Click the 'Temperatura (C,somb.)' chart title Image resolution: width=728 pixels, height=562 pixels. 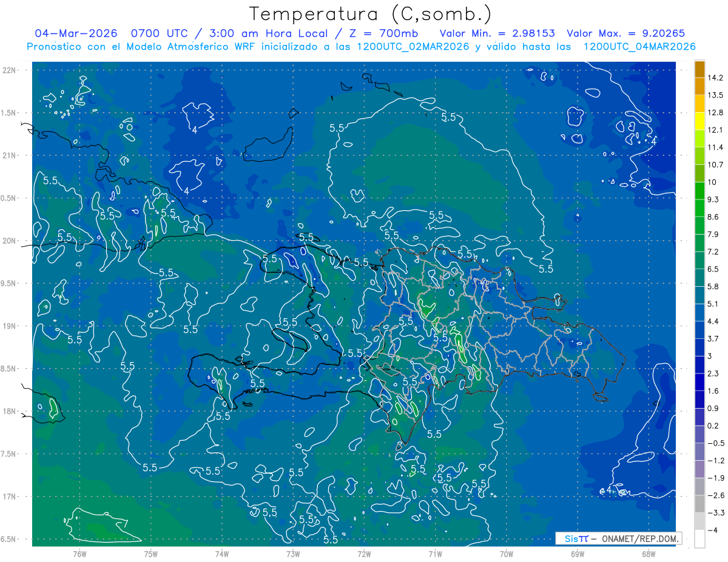(371, 14)
